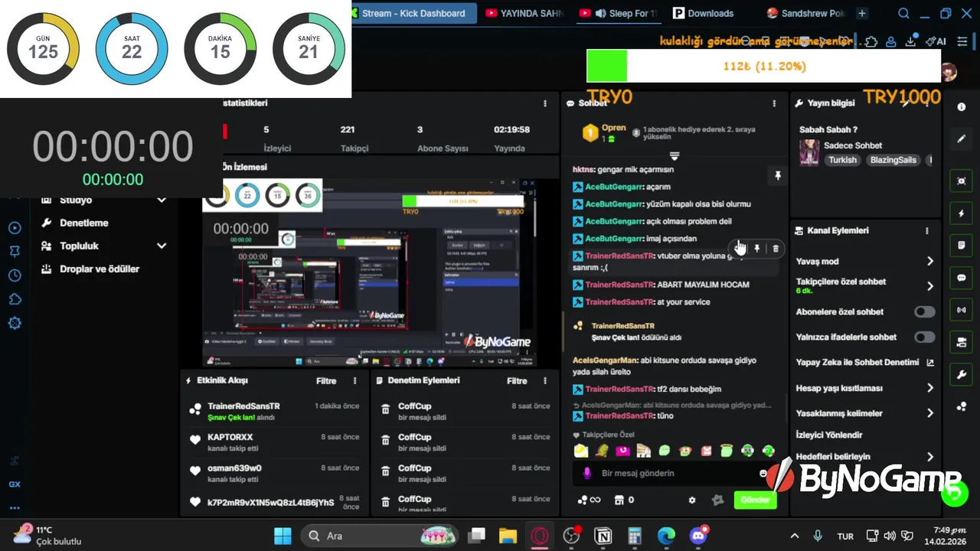This screenshot has height=551, width=980.
Task: Open Hedefleri belirleyin chevron
Action: pos(929,457)
